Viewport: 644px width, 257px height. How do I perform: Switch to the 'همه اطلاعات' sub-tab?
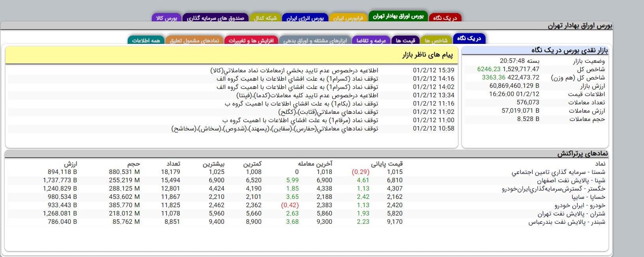[x=146, y=40]
